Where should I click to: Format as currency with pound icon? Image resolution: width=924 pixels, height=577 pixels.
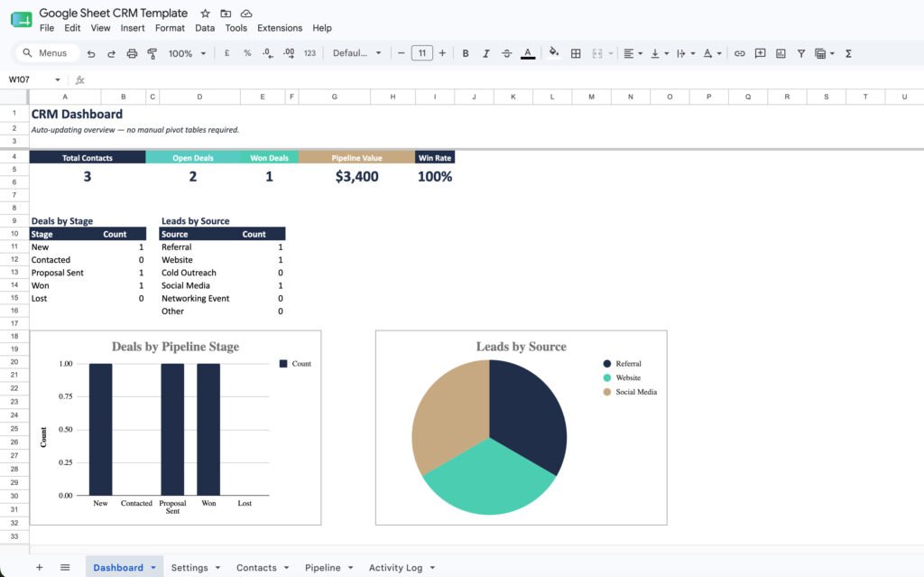tap(226, 53)
